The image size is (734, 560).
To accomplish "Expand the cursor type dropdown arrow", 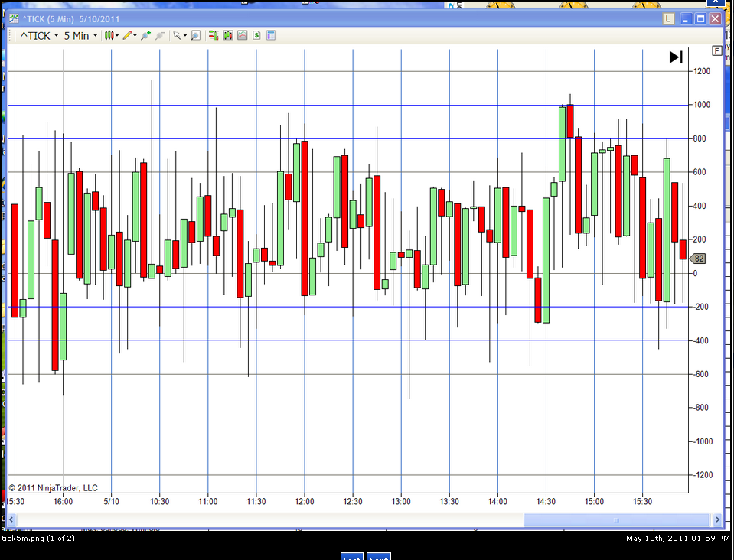I will 185,35.
